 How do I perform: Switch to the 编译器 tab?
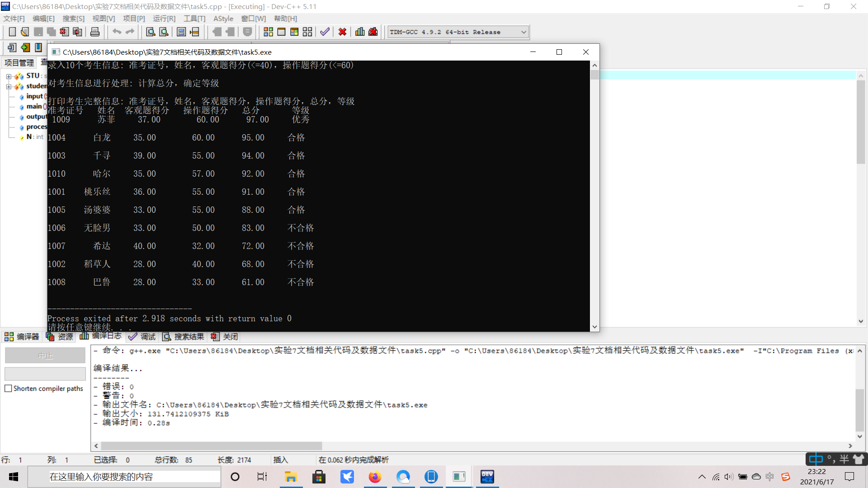[22, 337]
